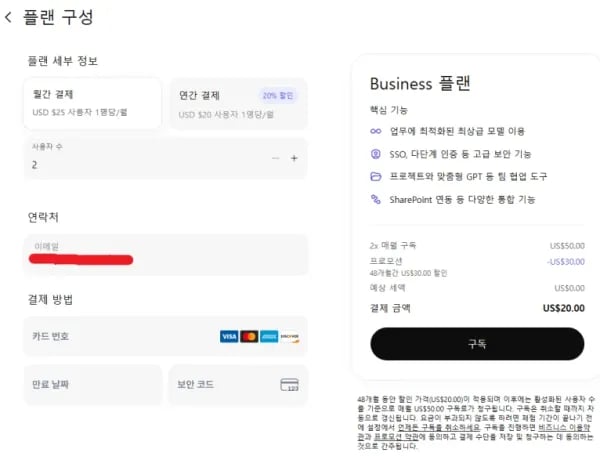The height and width of the screenshot is (456, 600).
Task: Click the 48개월간 US$30.00 할인 note
Action: (408, 273)
